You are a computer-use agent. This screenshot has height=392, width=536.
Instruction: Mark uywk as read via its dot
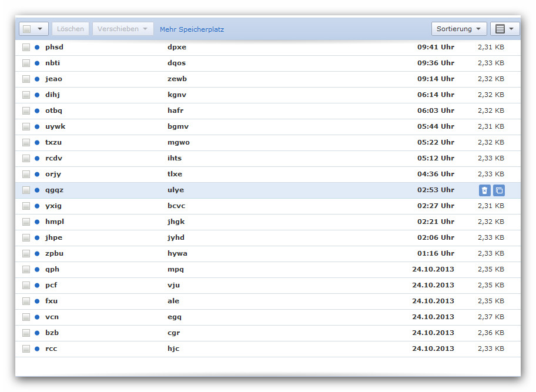[37, 126]
